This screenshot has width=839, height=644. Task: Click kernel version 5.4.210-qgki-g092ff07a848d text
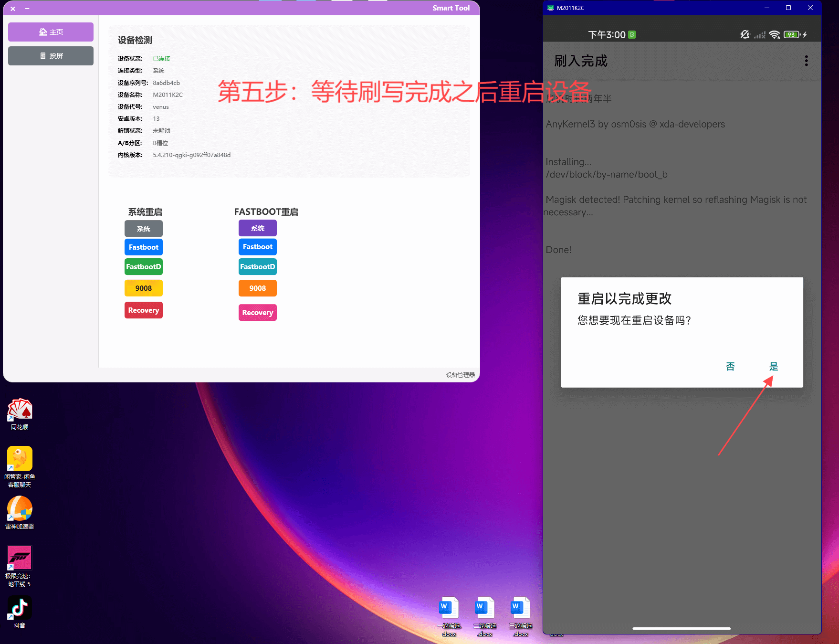(192, 155)
